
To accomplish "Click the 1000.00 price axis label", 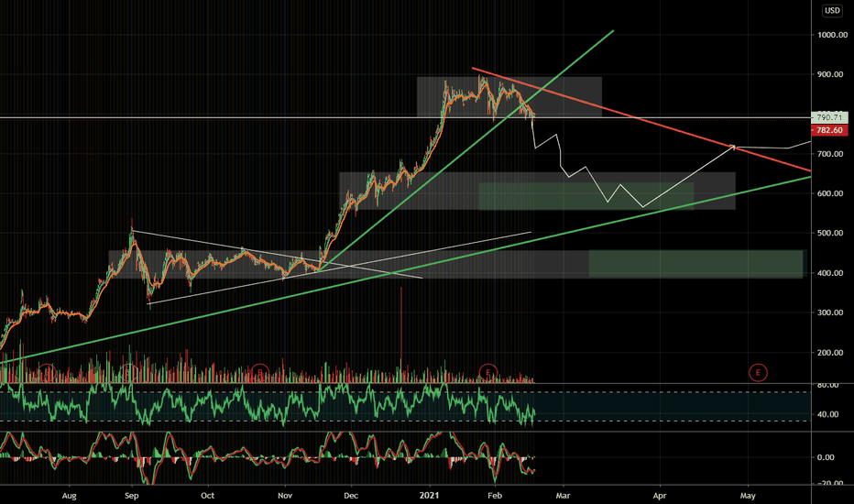I will tap(832, 35).
